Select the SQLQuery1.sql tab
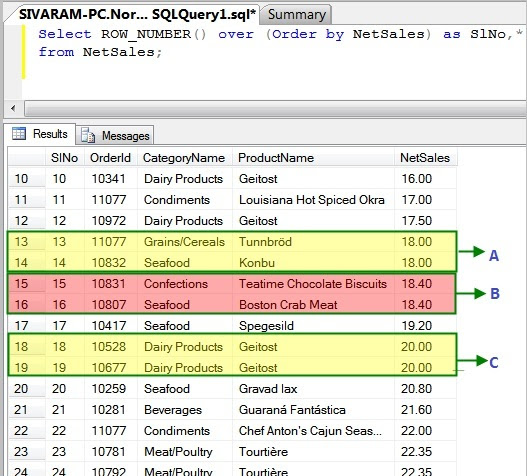The image size is (527, 476). 137,14
